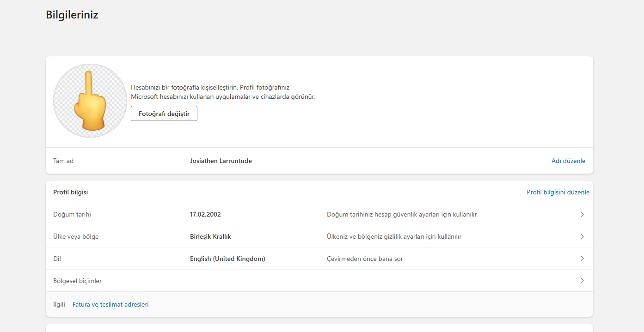
Task: Click the English (United Kingdom) language value
Action: pos(227,259)
